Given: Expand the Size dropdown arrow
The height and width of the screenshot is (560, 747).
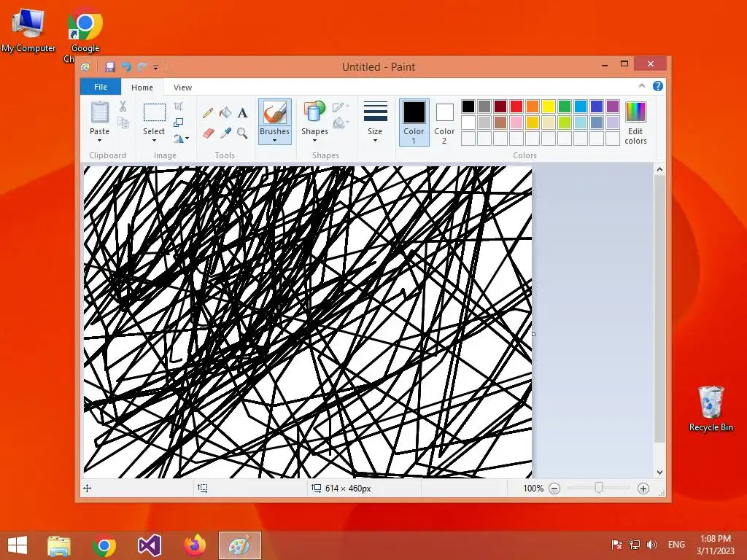Looking at the screenshot, I should [375, 141].
